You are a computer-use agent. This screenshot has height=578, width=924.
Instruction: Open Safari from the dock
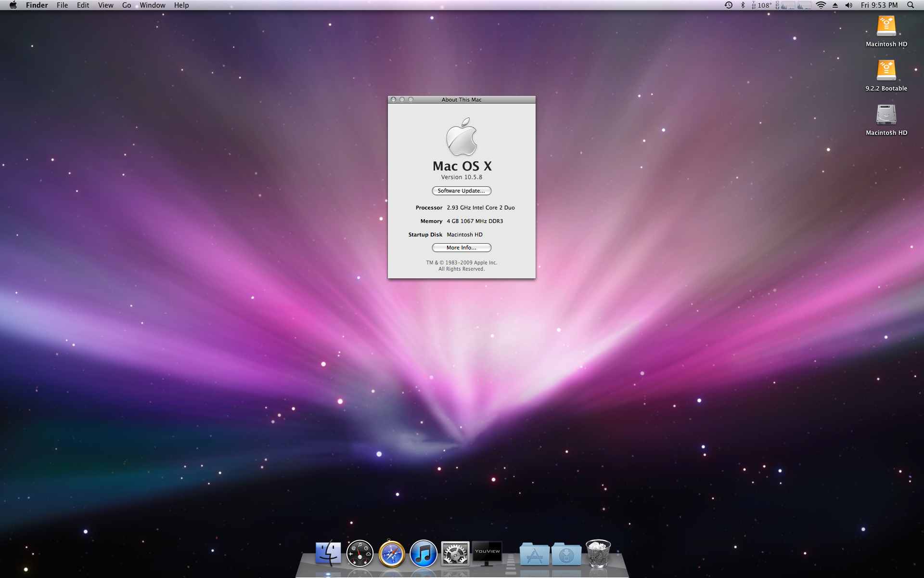coord(391,554)
